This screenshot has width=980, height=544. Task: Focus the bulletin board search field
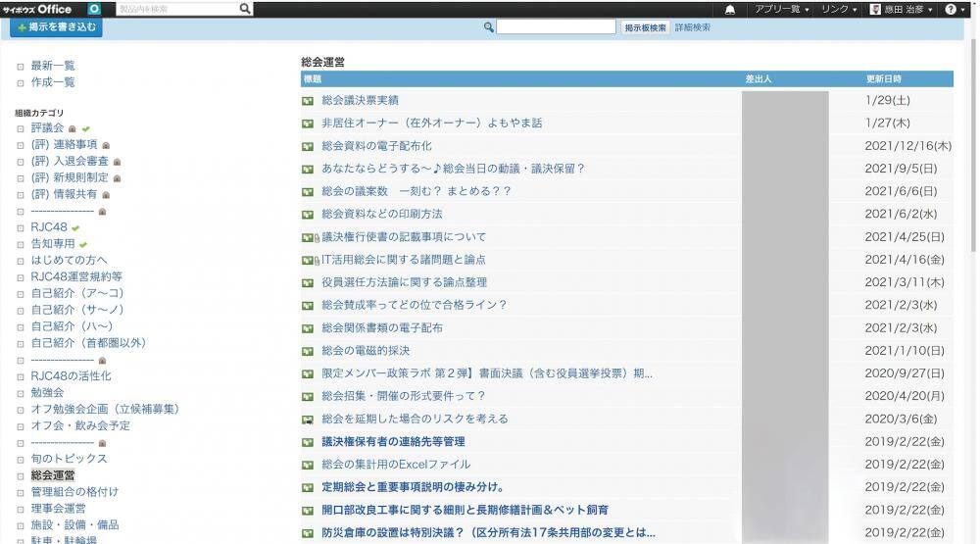tap(556, 26)
